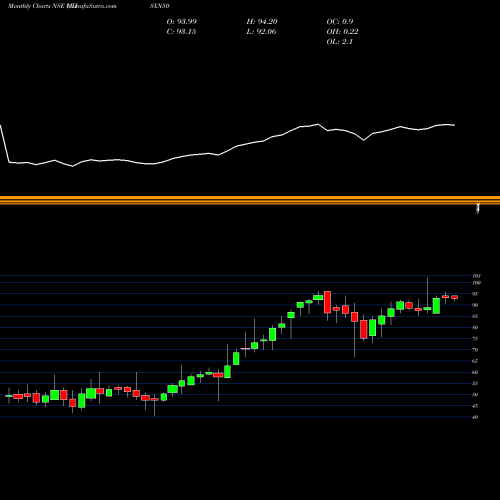The width and height of the screenshot is (500, 500).
Task: Click the 55 price axis label
Action: 475,384
